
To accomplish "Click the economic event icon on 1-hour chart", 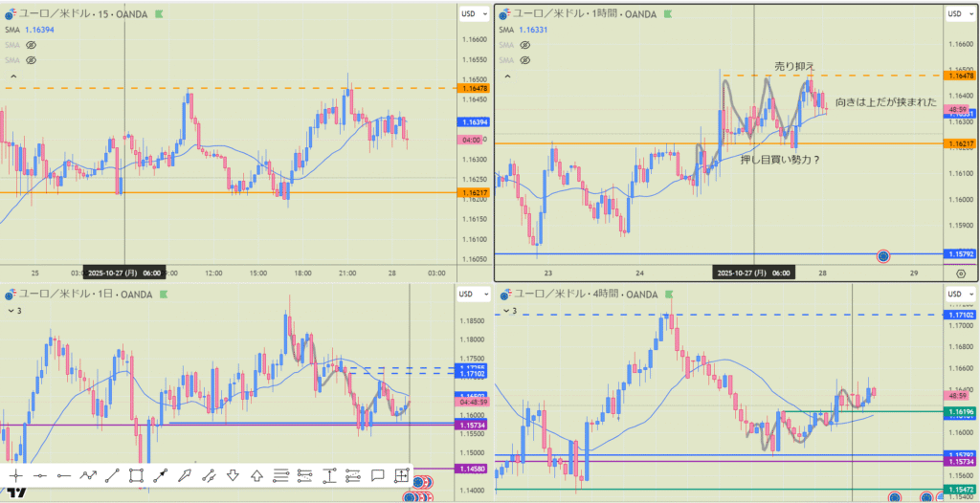I will 883,256.
